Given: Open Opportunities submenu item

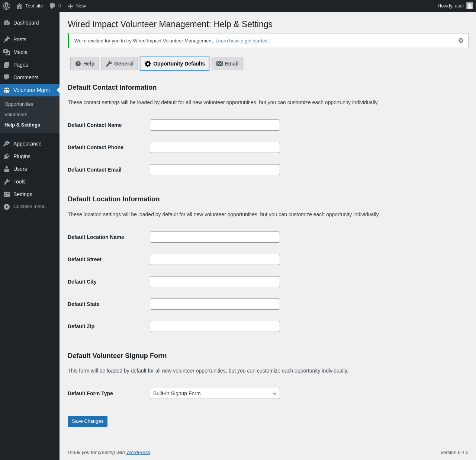Looking at the screenshot, I should pyautogui.click(x=19, y=104).
